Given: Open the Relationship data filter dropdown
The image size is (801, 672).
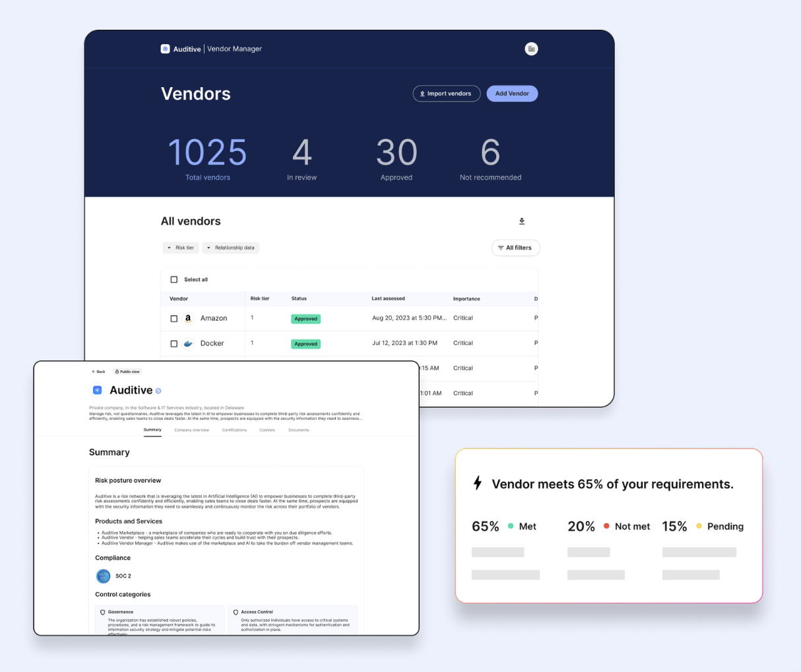Looking at the screenshot, I should (x=230, y=248).
